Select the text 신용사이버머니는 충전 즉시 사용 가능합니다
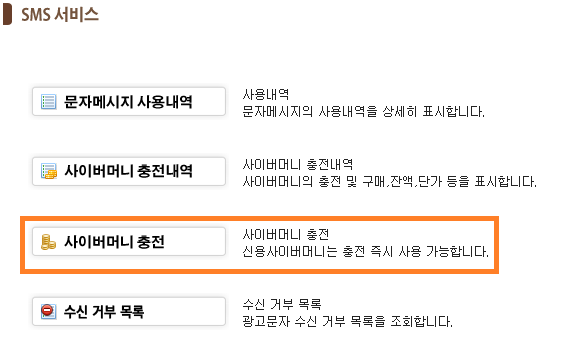570x360 pixels. click(365, 251)
